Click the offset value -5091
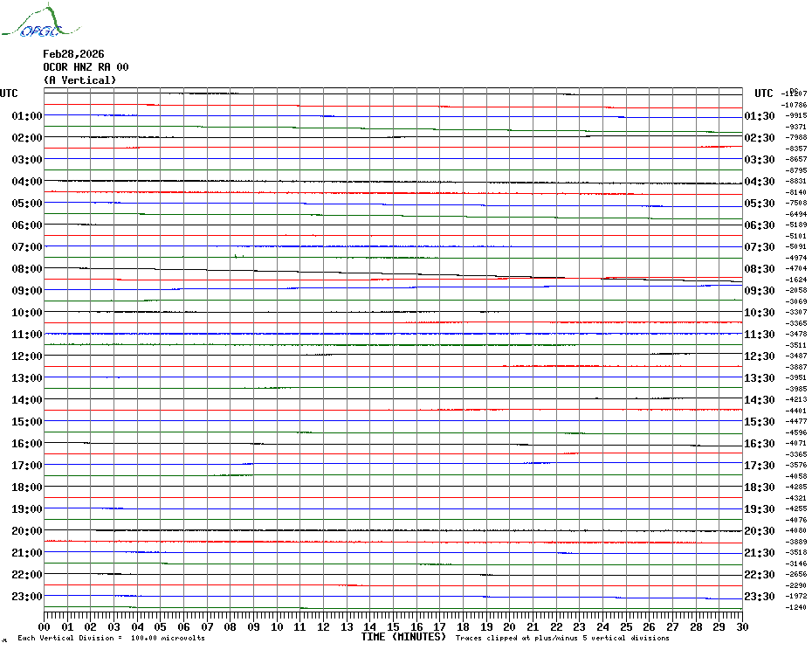The height and width of the screenshot is (650, 812). tap(796, 246)
